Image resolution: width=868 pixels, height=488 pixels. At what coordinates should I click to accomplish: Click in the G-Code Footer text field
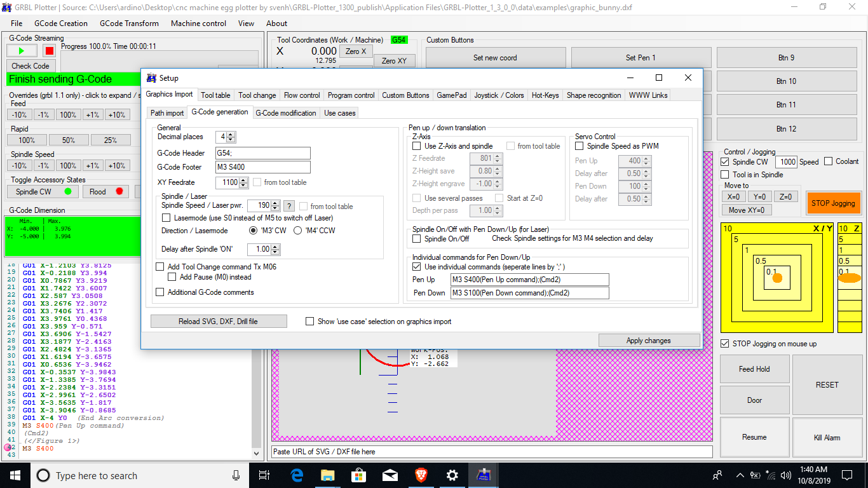tap(262, 167)
